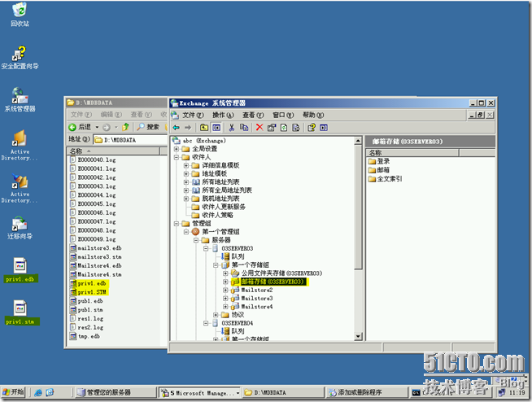Click the D:\MDBDATA address bar field
The width and height of the screenshot is (532, 402).
tap(131, 140)
